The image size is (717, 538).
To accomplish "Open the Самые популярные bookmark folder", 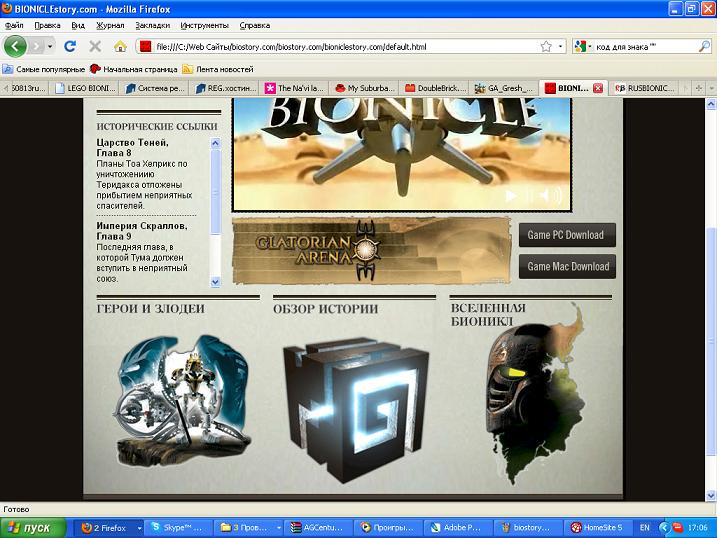I will [x=44, y=69].
